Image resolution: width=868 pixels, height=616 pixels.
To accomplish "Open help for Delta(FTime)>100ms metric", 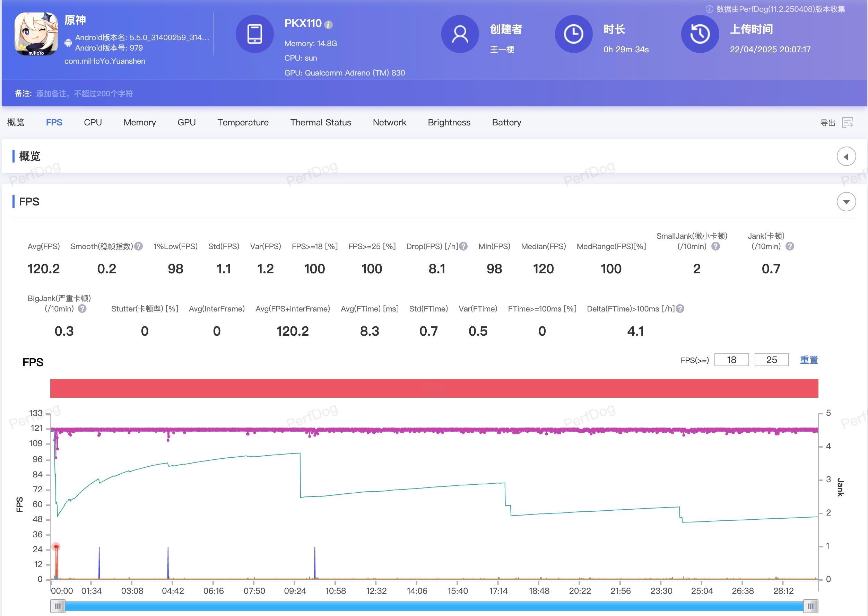I will tap(680, 308).
